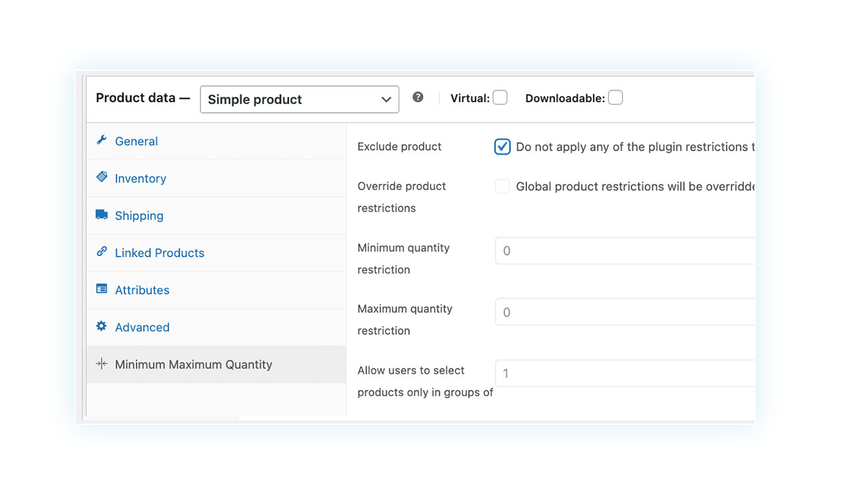Enable the Virtual checkbox
The image size is (868, 493).
coord(500,97)
